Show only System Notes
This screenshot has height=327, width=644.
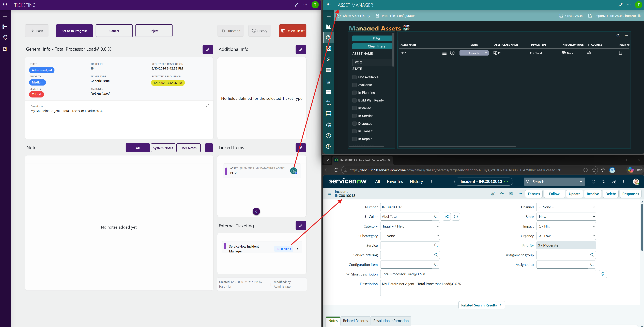click(163, 148)
